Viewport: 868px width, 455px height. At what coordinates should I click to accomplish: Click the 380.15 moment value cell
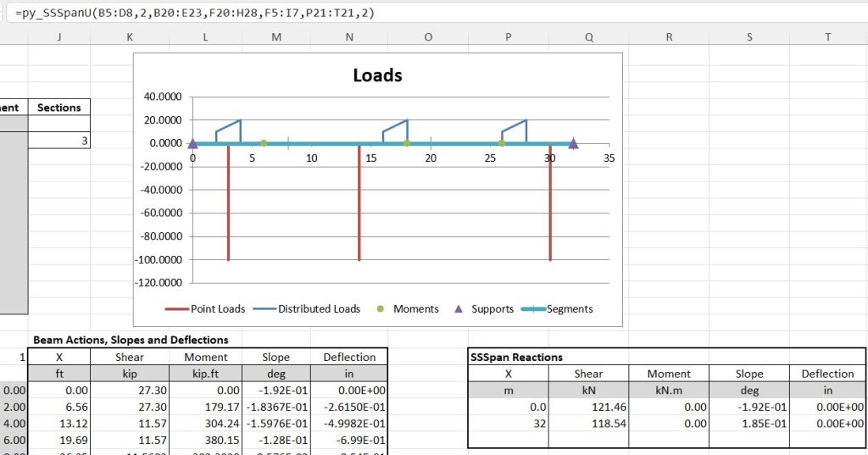[205, 440]
